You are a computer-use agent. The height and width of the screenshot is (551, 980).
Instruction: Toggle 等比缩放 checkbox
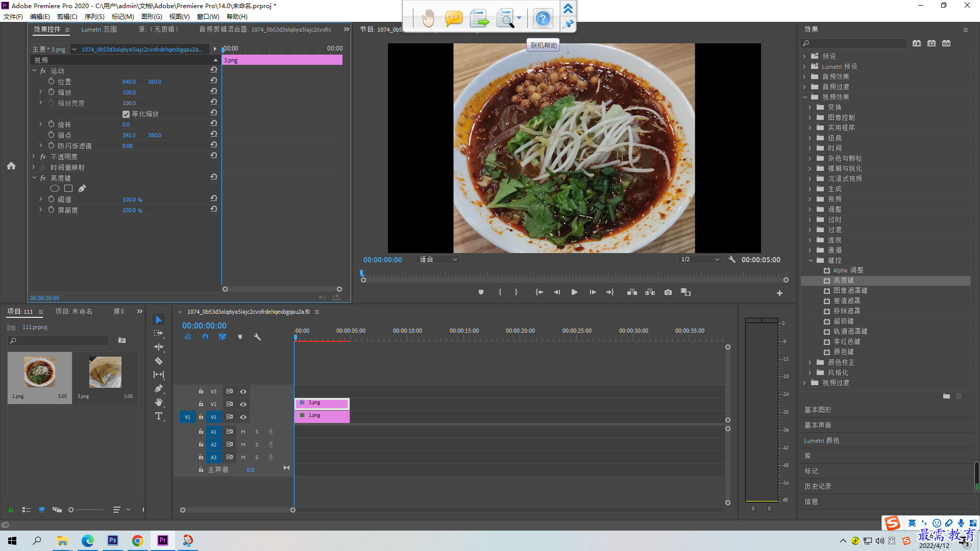(126, 114)
